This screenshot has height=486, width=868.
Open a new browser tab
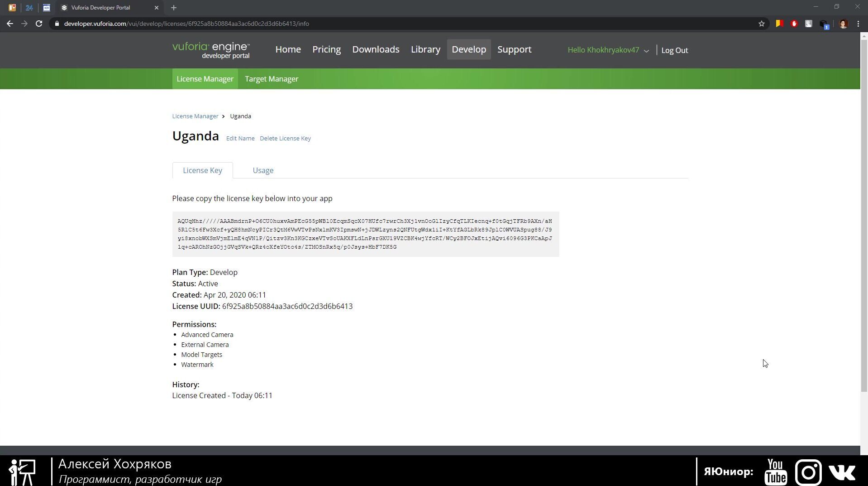point(174,8)
